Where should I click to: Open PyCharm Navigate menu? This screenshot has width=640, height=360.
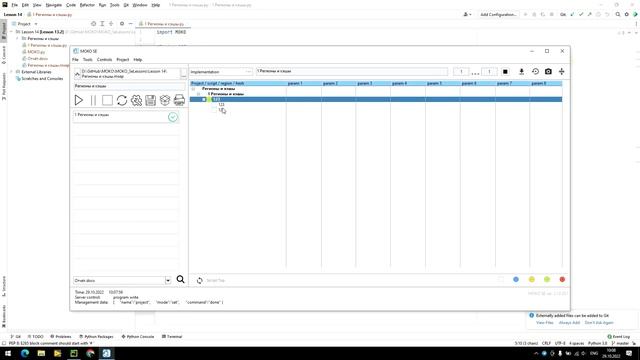pyautogui.click(x=53, y=5)
